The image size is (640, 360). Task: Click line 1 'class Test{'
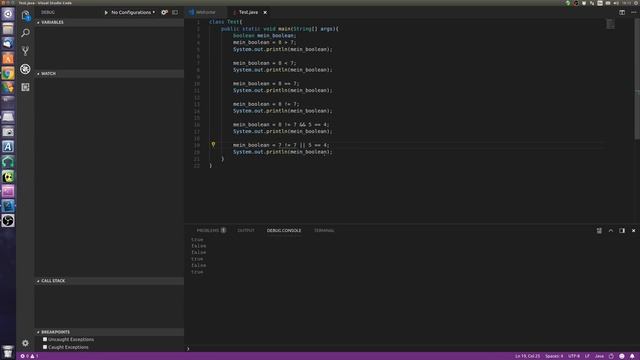(226, 22)
